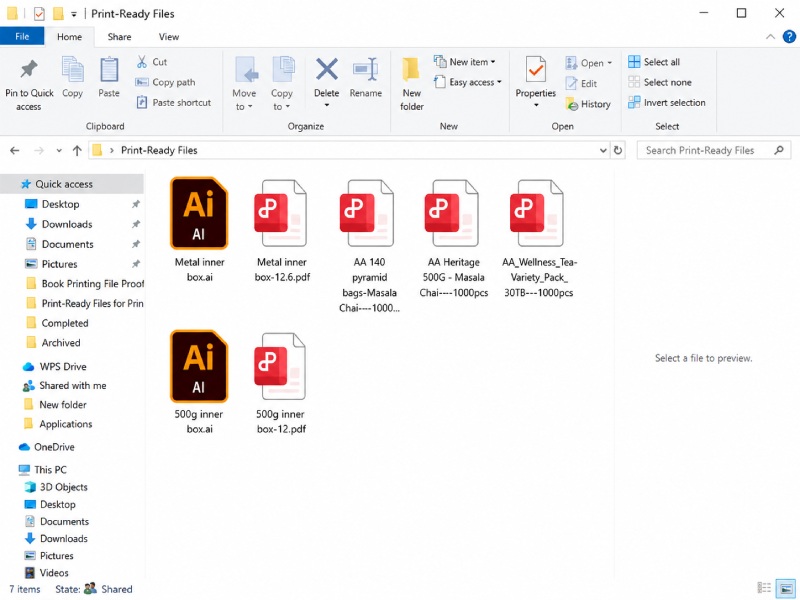Go back with the back arrow
This screenshot has height=600, width=800.
15,151
